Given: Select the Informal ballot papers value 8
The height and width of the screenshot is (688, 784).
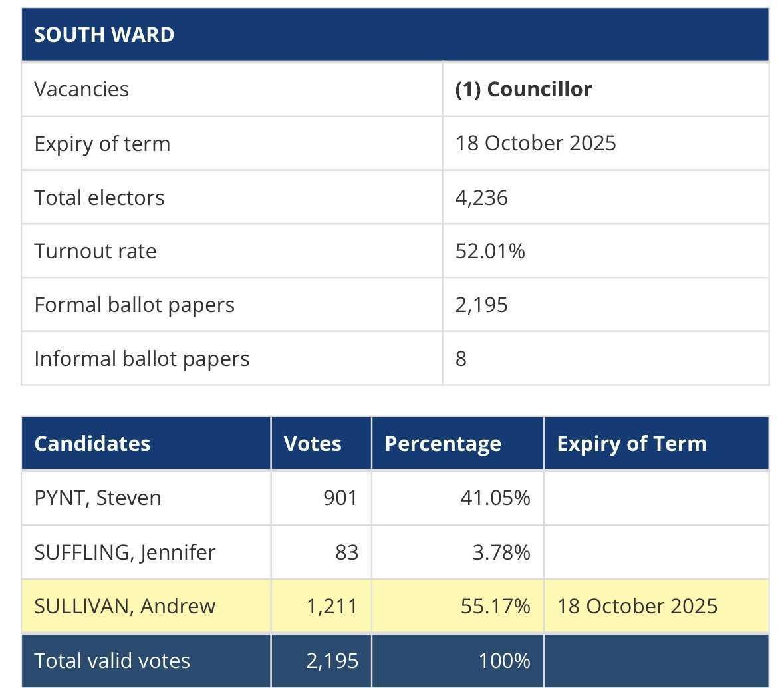Looking at the screenshot, I should click(x=461, y=359).
